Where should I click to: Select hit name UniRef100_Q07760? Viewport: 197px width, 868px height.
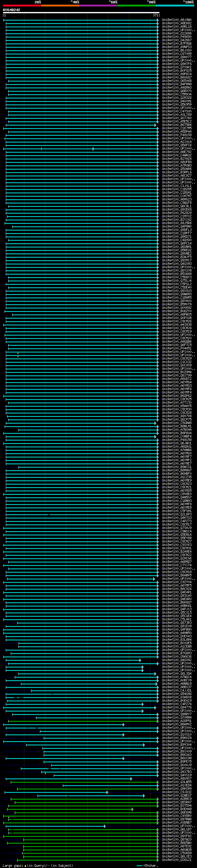point(177,118)
